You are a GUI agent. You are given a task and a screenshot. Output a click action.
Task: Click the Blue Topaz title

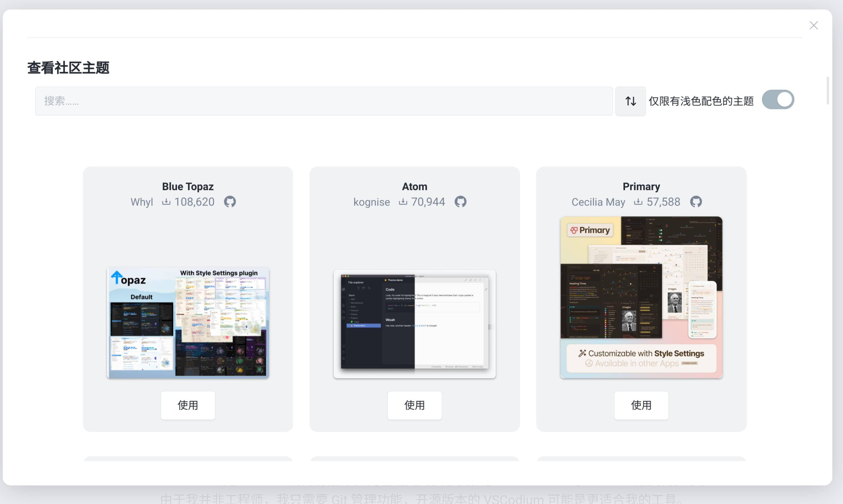click(188, 186)
